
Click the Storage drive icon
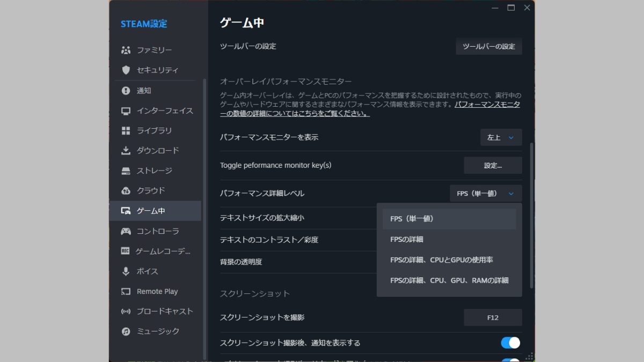click(126, 171)
